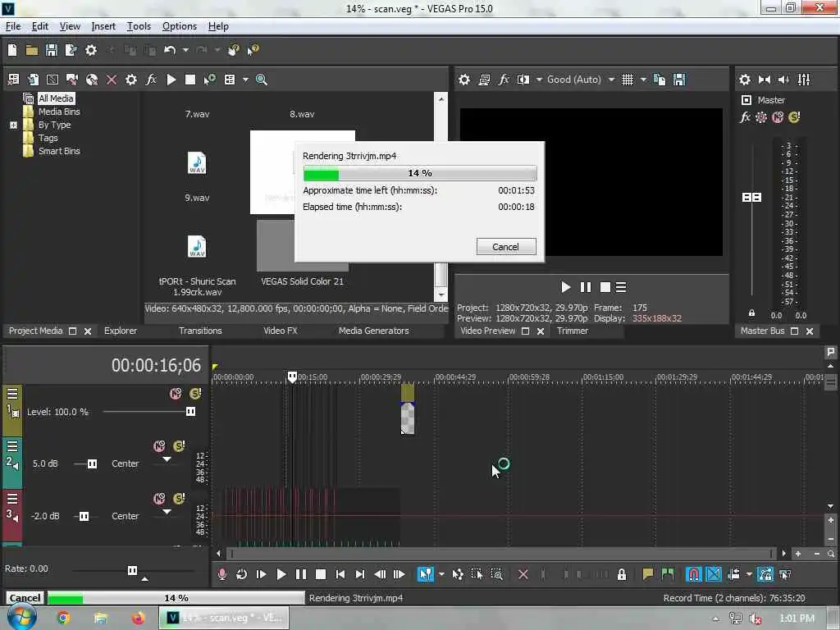Toggle lock fader channels padlock icon

tap(751, 313)
